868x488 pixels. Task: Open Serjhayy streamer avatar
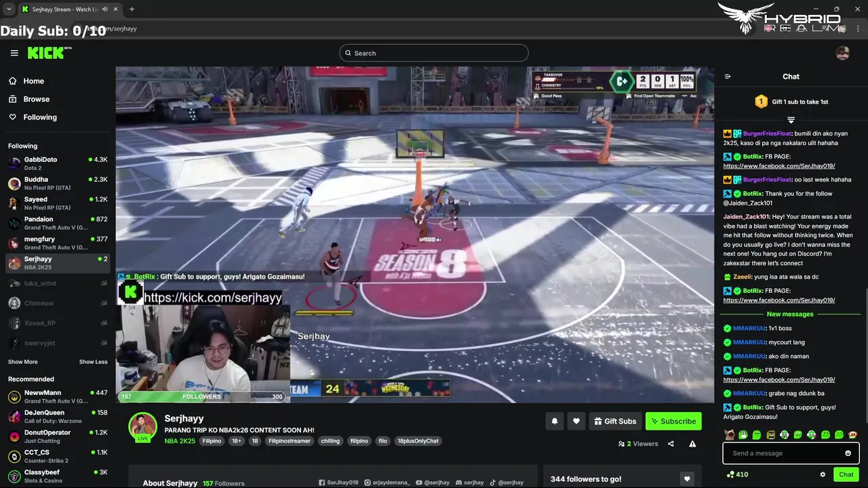click(x=142, y=426)
